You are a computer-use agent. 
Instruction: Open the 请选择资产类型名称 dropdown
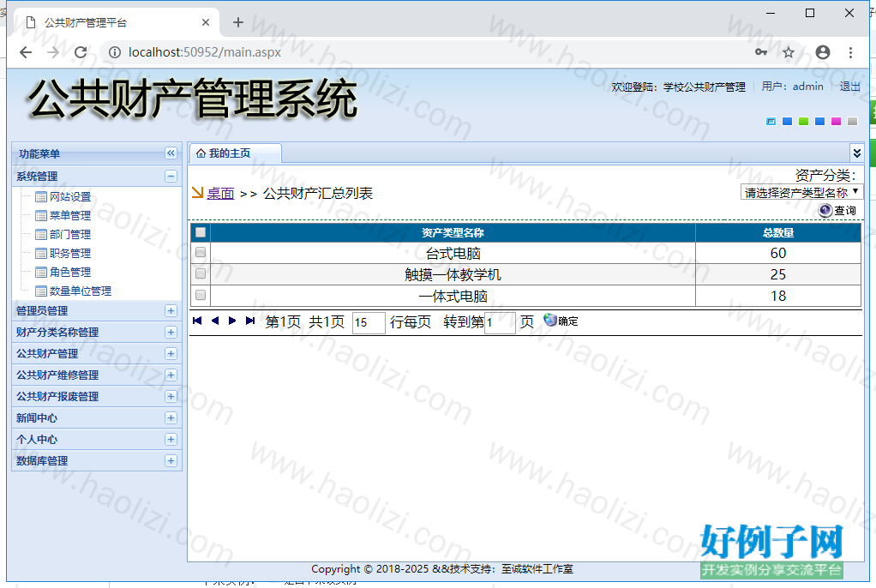coord(801,192)
